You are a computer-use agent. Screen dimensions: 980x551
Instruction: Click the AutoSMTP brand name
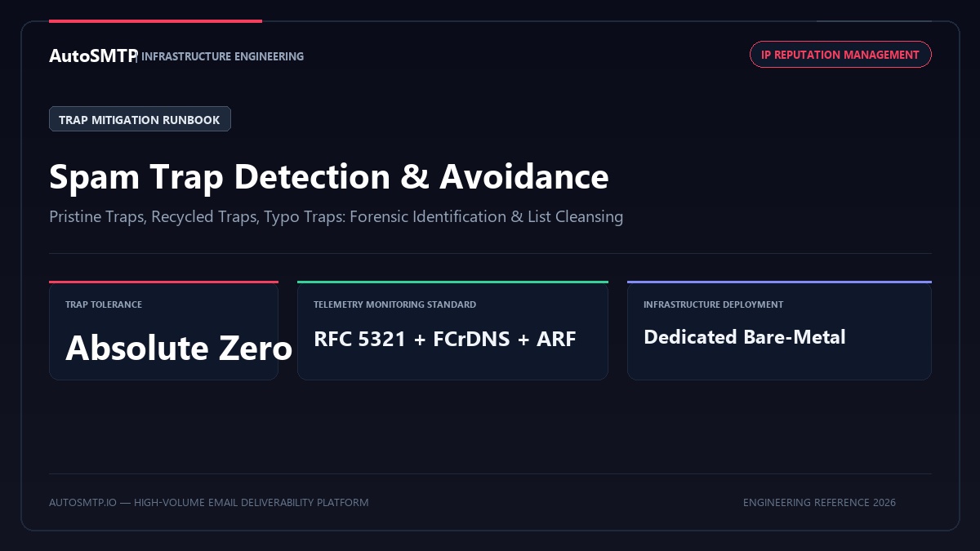click(93, 56)
